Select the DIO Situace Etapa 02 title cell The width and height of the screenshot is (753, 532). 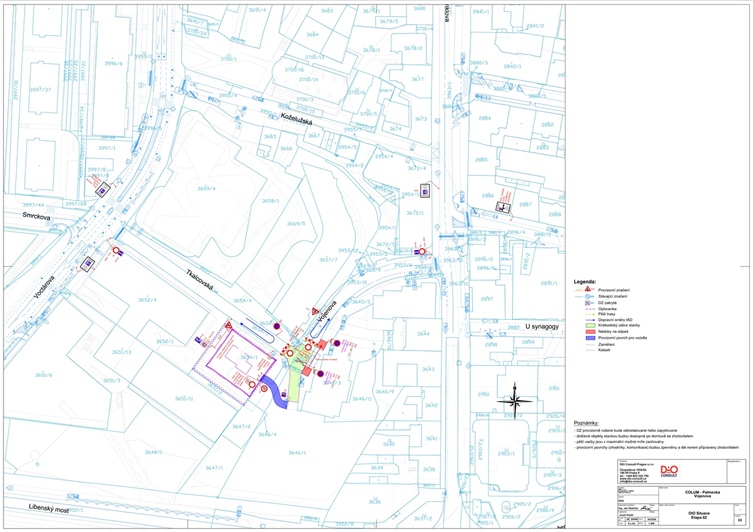696,515
